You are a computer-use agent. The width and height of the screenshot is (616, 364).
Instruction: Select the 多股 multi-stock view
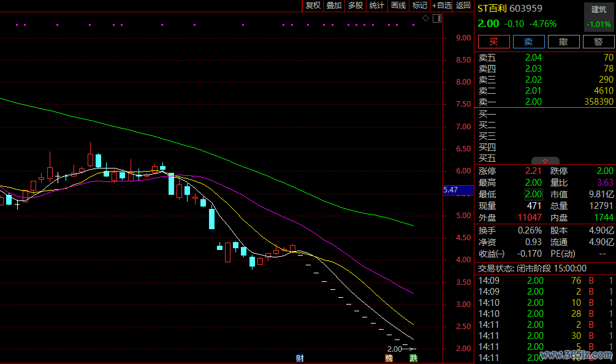(356, 6)
